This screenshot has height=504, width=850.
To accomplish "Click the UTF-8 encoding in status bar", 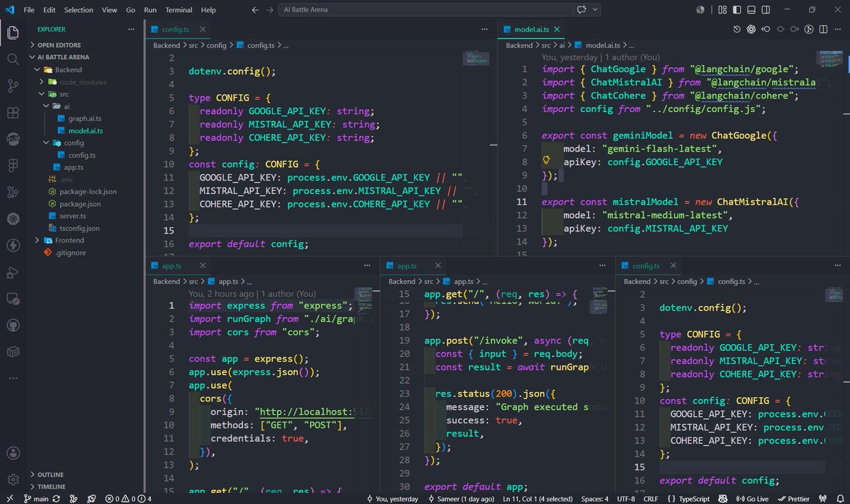I will pyautogui.click(x=625, y=498).
